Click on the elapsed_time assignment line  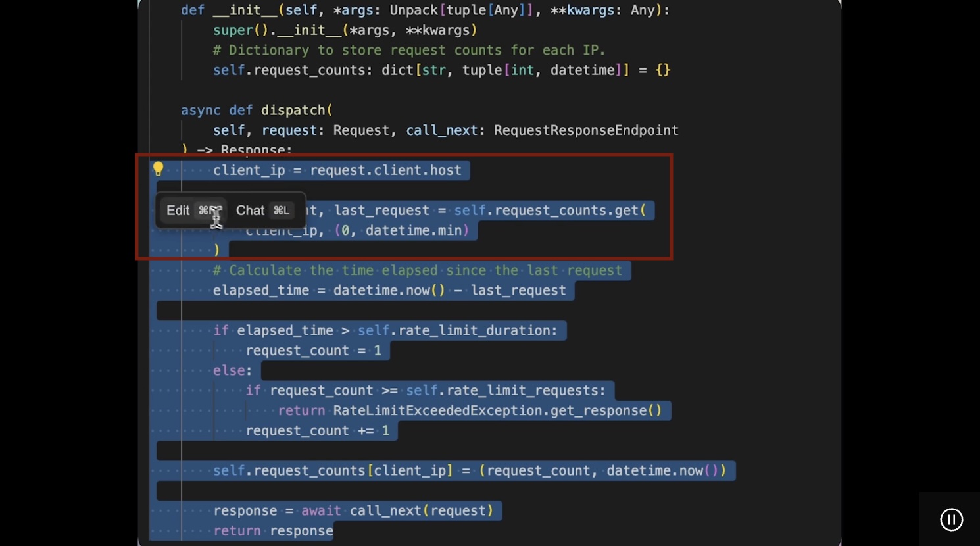point(389,291)
